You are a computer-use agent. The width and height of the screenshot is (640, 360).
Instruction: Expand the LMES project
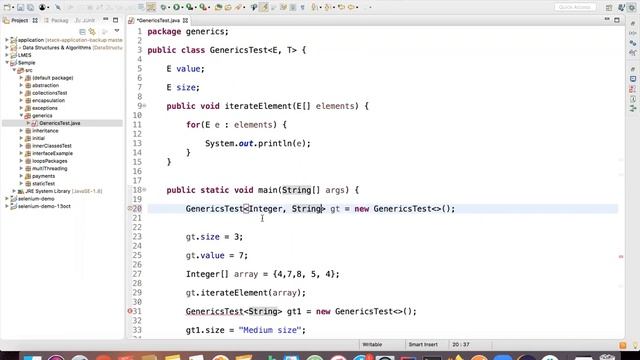point(7,55)
